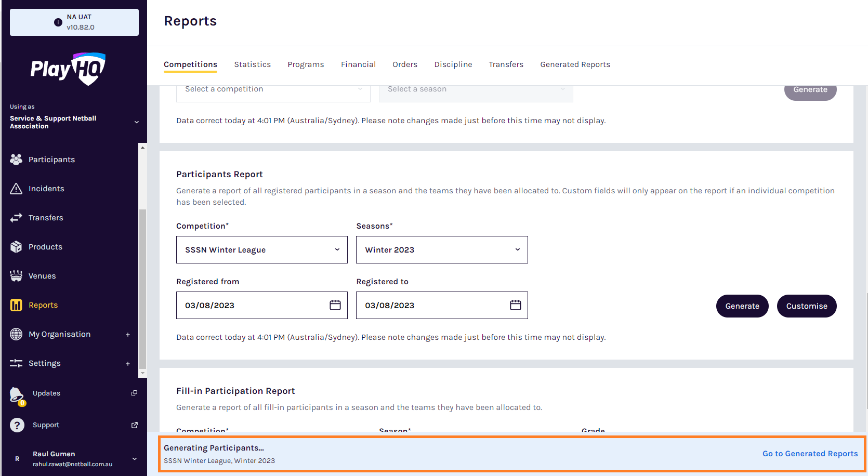This screenshot has height=476, width=868.
Task: Open calendar picker for Registered to
Action: coord(516,305)
